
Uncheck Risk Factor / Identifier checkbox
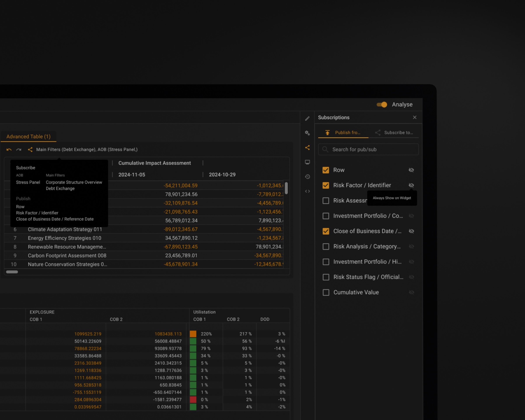[x=325, y=185]
